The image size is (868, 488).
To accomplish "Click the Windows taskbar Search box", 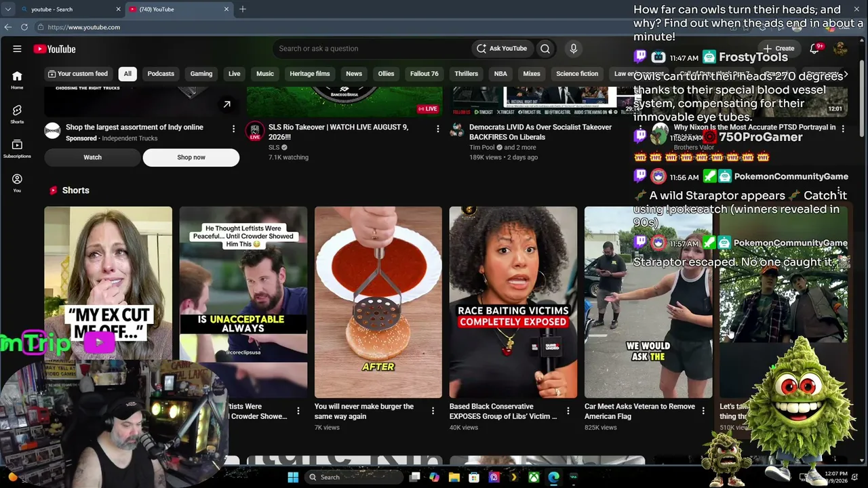I will pos(353,477).
